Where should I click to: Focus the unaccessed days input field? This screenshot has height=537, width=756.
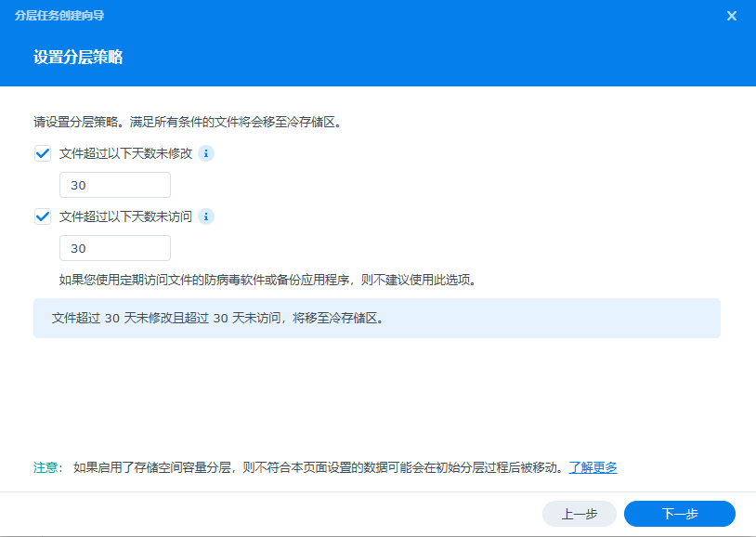(x=114, y=248)
